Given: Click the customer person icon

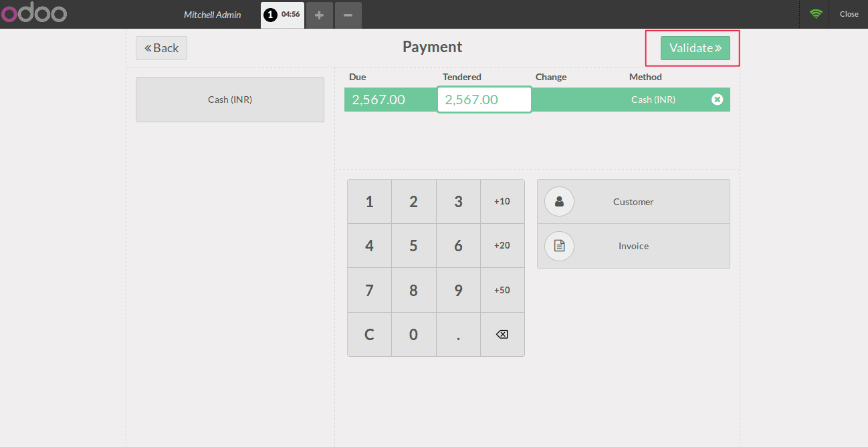Looking at the screenshot, I should tap(559, 201).
